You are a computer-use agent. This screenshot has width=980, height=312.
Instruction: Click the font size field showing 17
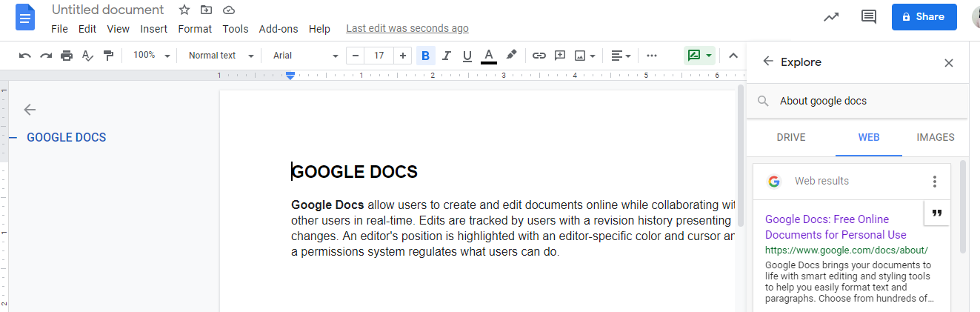(x=379, y=56)
